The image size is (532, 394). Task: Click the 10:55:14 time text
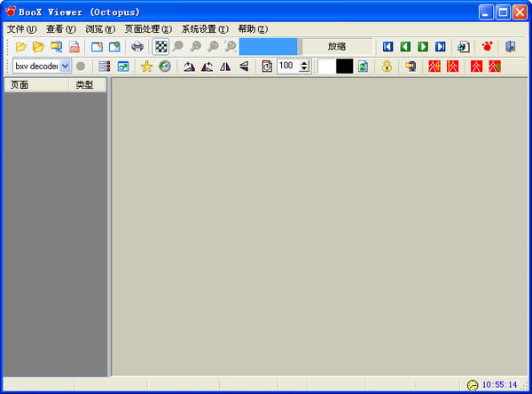[499, 385]
